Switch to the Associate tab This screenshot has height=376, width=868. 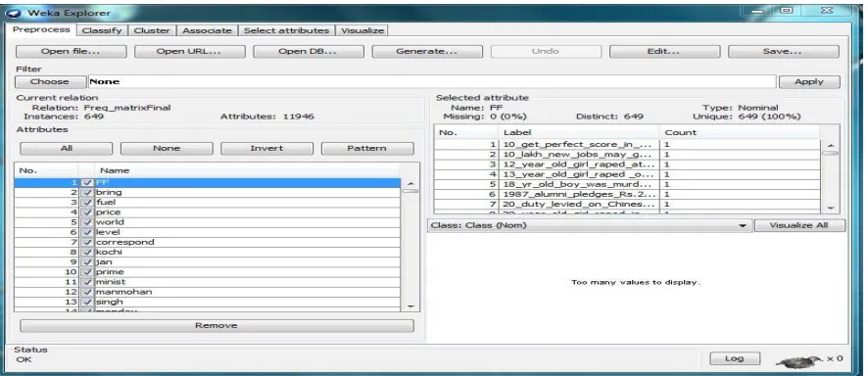(x=207, y=31)
